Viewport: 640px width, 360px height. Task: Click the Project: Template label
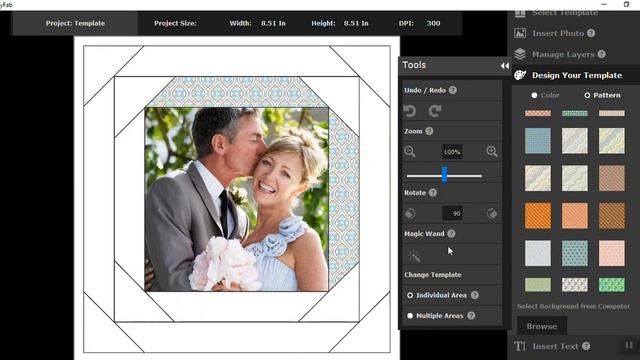coord(75,23)
